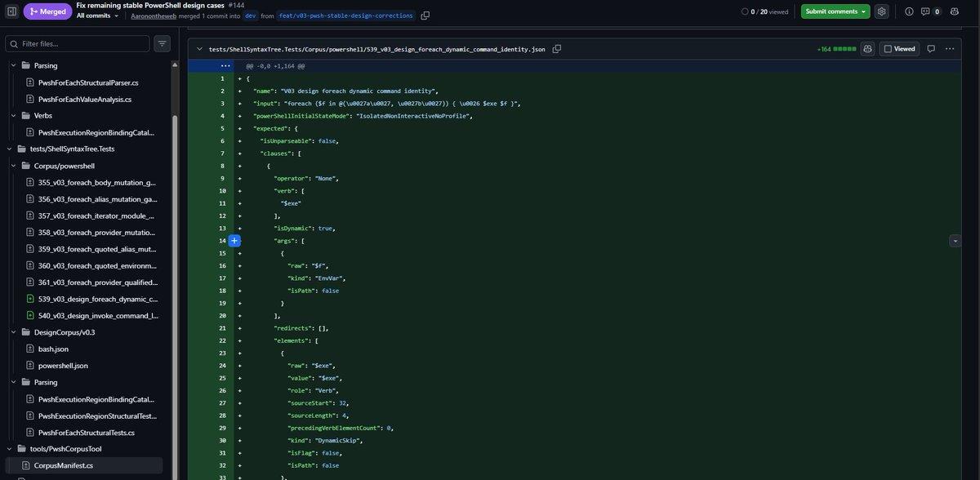Image resolution: width=980 pixels, height=480 pixels.
Task: Open the Submit comments dropdown
Action: point(835,11)
